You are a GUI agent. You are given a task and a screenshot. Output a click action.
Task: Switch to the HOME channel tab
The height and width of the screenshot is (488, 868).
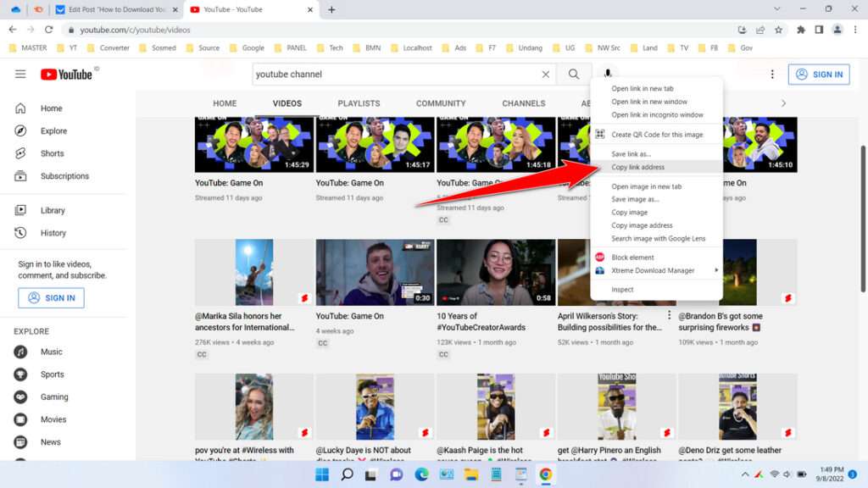tap(225, 103)
